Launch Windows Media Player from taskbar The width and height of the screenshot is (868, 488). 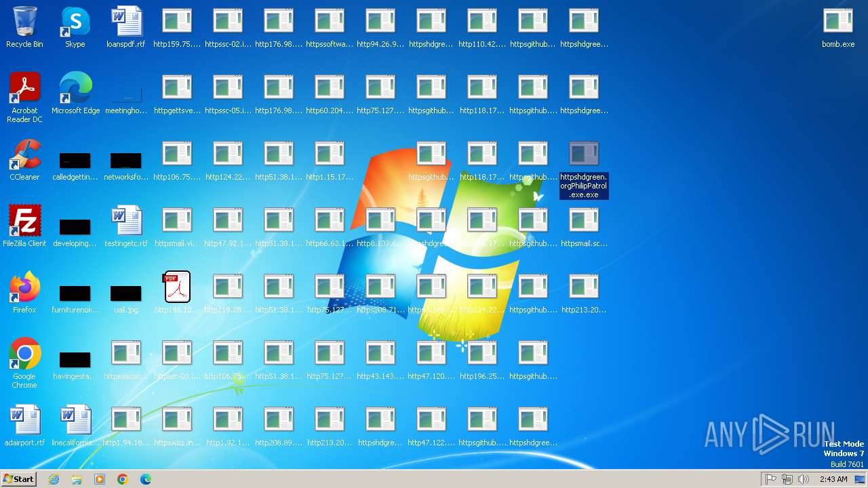point(100,479)
